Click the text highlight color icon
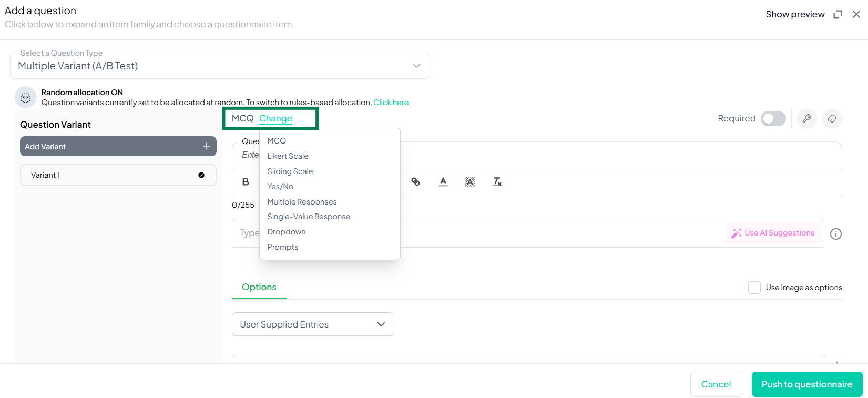 click(470, 182)
